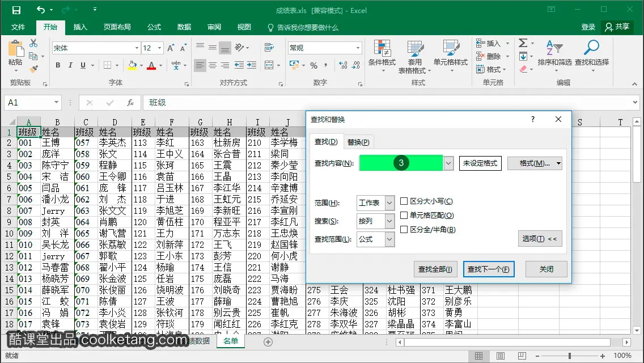Apply percent style
The height and width of the screenshot is (363, 644).
(314, 65)
